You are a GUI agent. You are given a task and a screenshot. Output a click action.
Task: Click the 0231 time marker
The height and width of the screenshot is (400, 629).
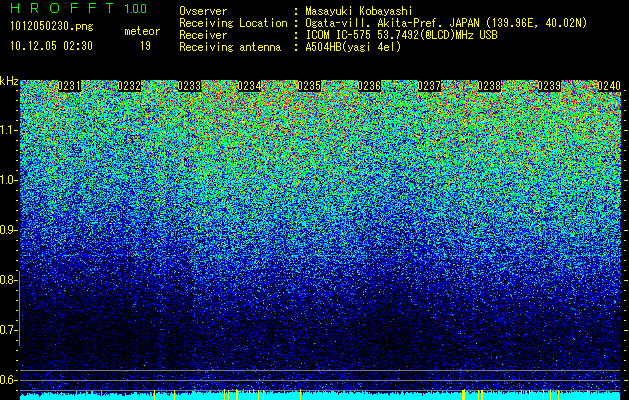click(69, 86)
